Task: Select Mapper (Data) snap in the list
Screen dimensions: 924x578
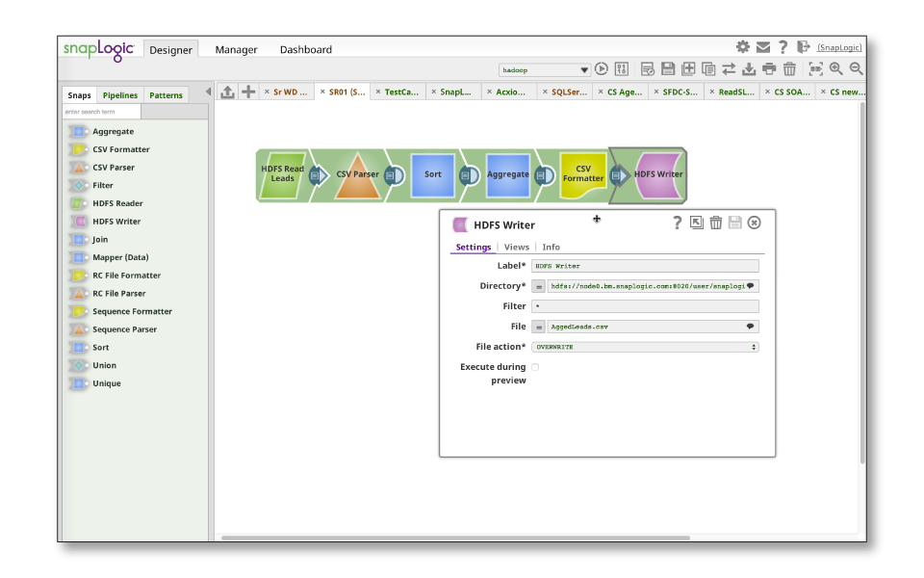Action: 120,257
